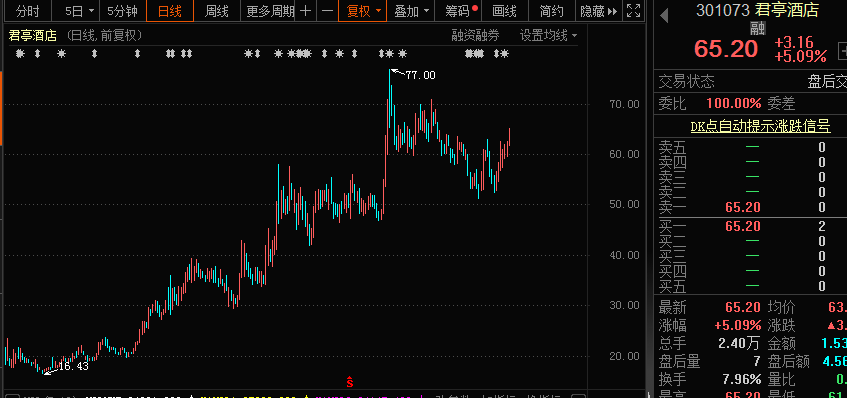847x398 pixels.
Task: Toggle 简约 simple mode
Action: tap(551, 11)
